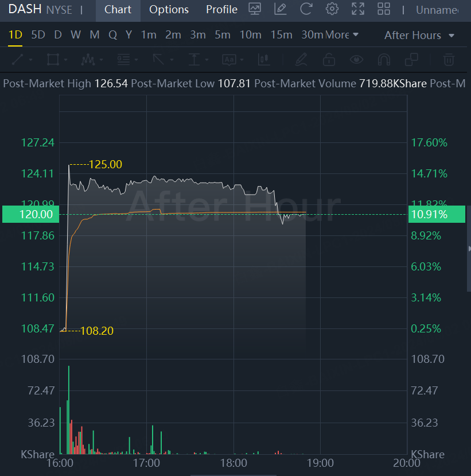Select the 10m interval
Screen dimensions: 471x476
tap(251, 35)
